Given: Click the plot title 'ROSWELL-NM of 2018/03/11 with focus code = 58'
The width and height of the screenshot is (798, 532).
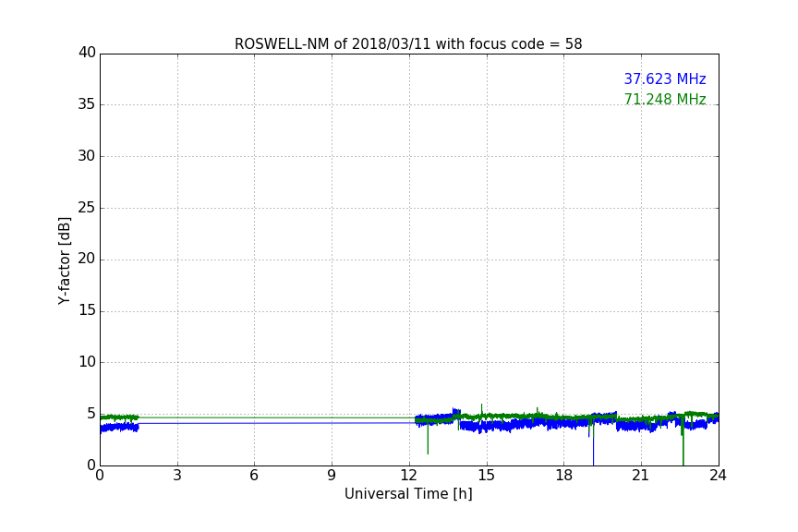Looking at the screenshot, I should point(408,44).
